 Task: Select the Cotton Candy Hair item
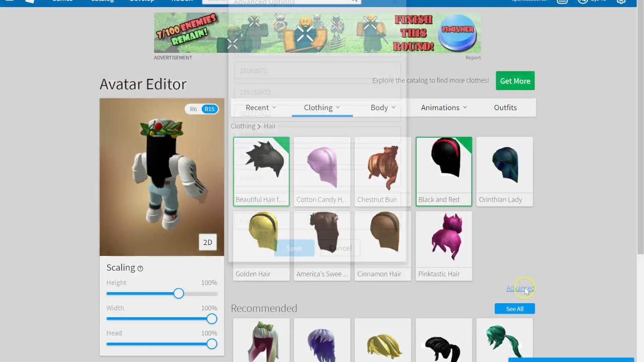(x=322, y=171)
